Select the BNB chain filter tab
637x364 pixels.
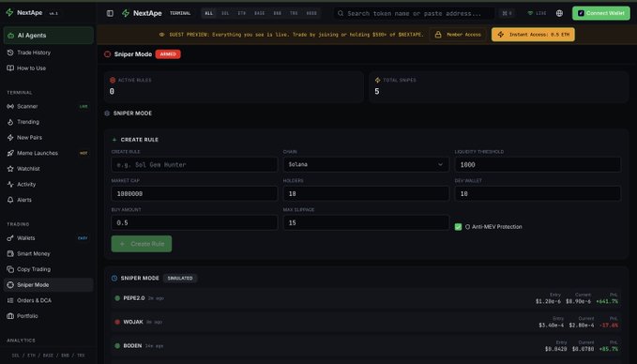coord(278,13)
